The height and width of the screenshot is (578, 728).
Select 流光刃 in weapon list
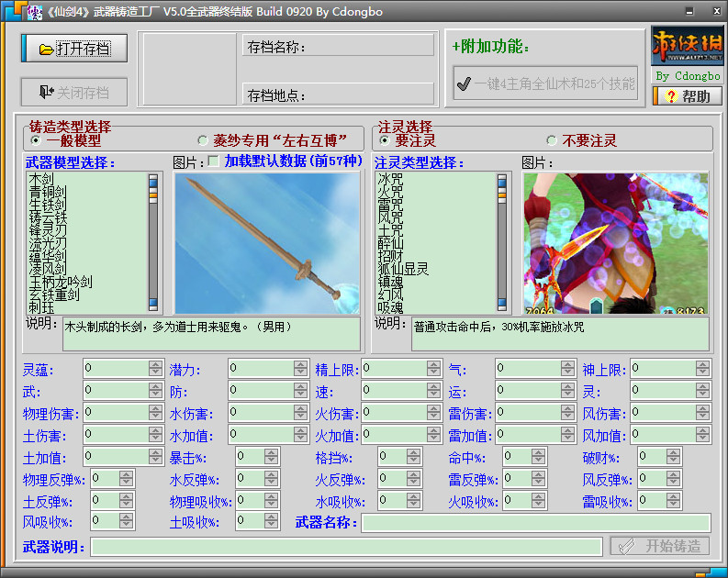coord(48,243)
